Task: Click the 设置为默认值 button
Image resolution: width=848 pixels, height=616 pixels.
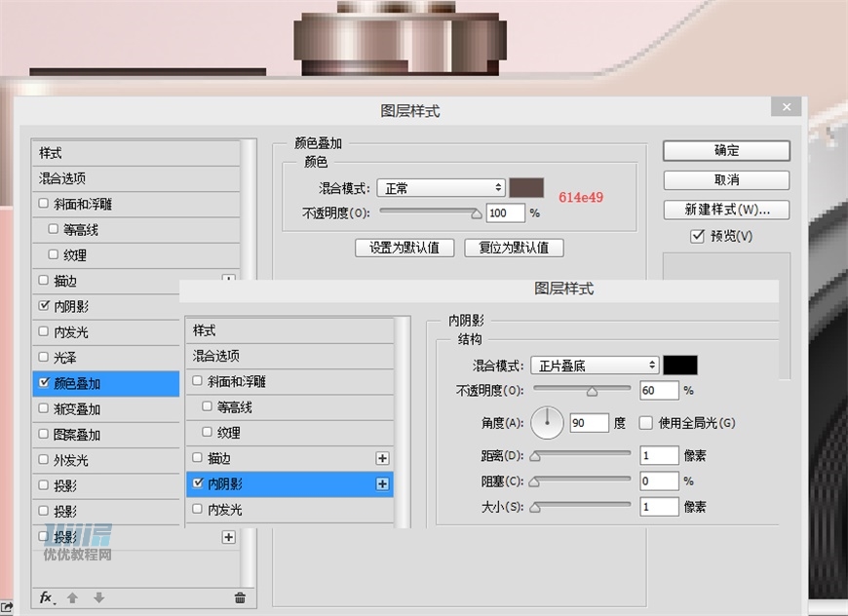Action: tap(405, 248)
